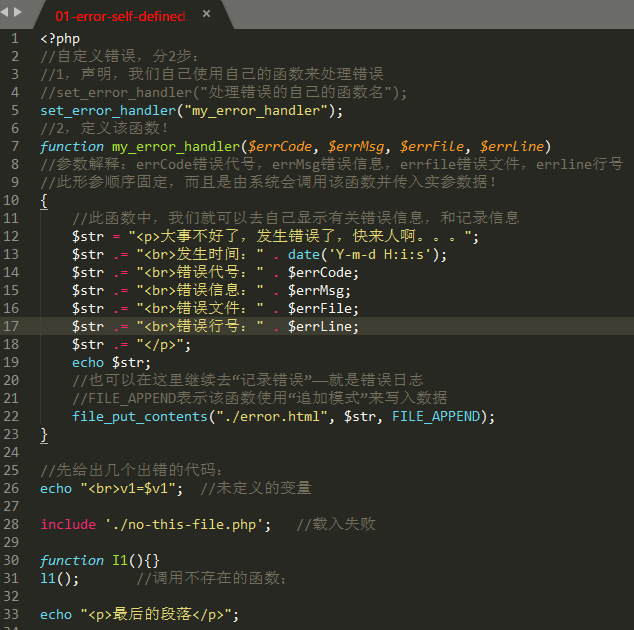
Task: Click comment //载入失败 on line 28
Action: (336, 525)
